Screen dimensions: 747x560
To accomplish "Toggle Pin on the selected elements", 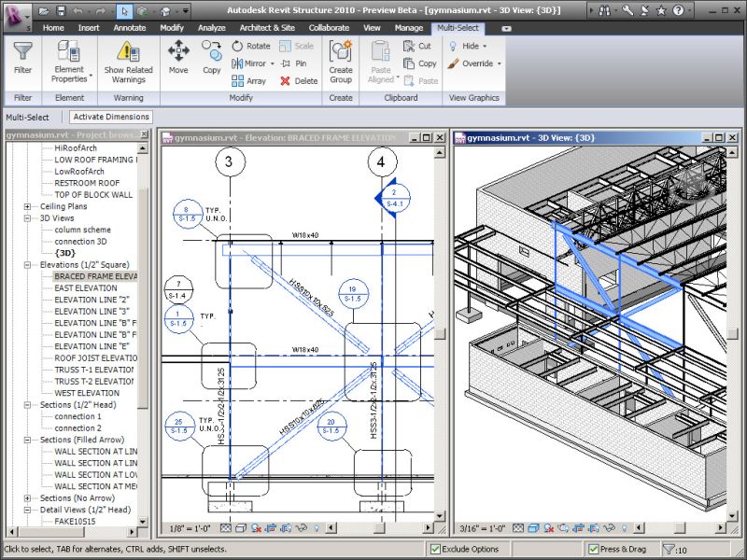I will (293, 63).
